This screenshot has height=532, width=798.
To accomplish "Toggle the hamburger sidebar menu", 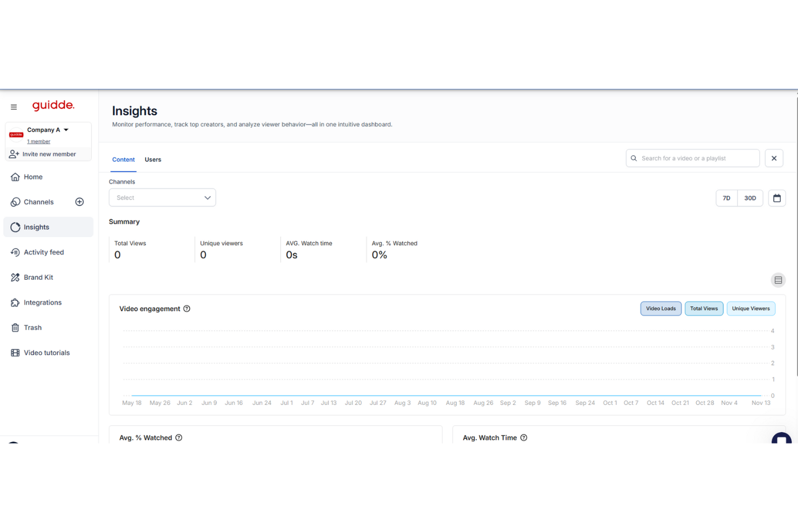I will 14,107.
